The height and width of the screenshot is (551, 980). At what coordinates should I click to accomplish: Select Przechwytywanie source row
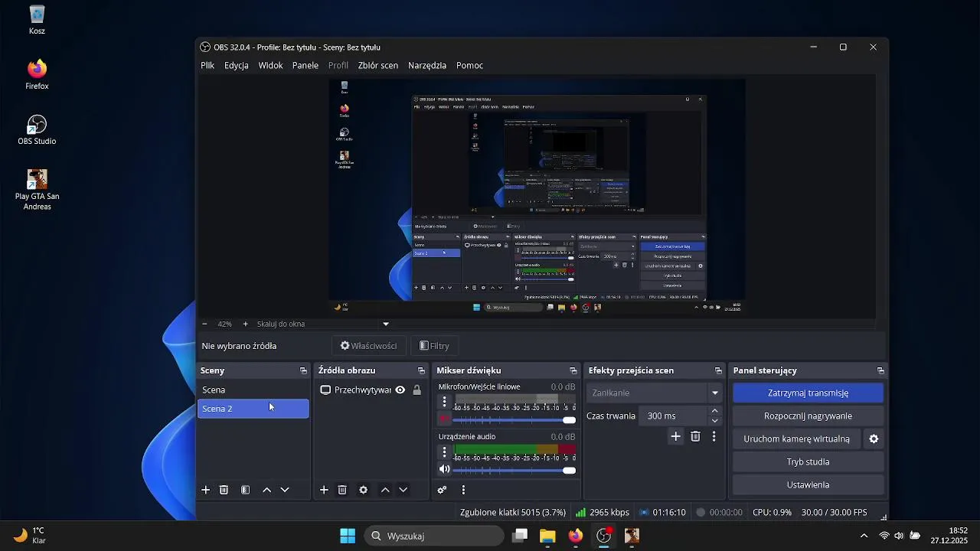click(371, 390)
